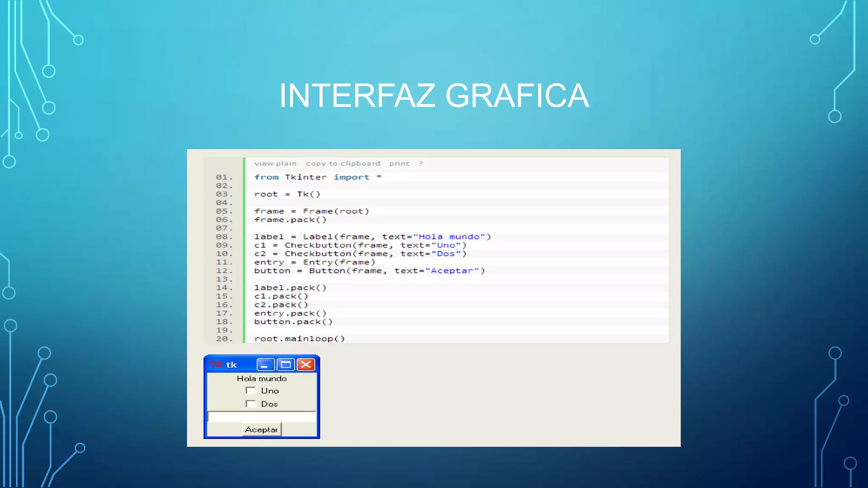Click the text entry field in tk window
This screenshot has height=488, width=868.
click(262, 416)
